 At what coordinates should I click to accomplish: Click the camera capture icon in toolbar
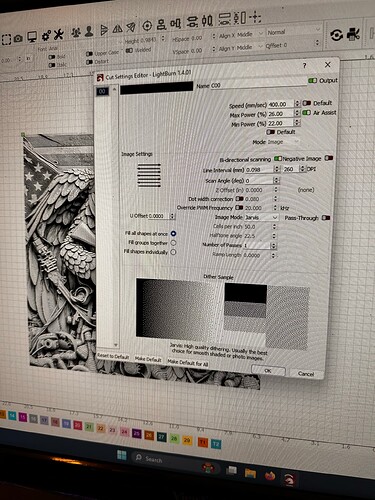click(18, 38)
